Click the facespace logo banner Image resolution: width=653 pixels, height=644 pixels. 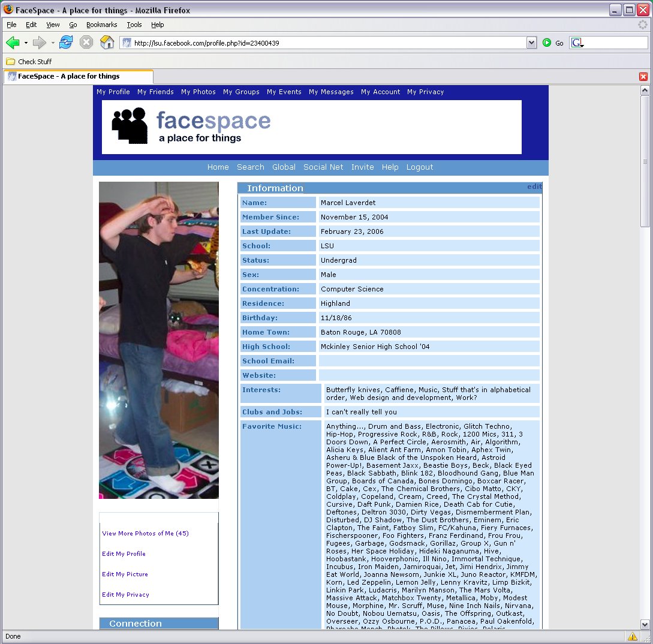(x=311, y=127)
